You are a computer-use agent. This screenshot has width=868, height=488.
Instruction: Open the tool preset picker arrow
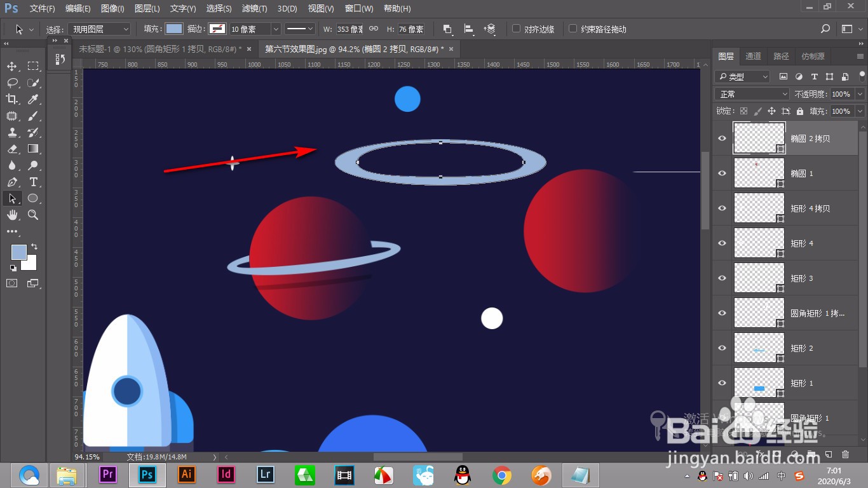click(31, 29)
